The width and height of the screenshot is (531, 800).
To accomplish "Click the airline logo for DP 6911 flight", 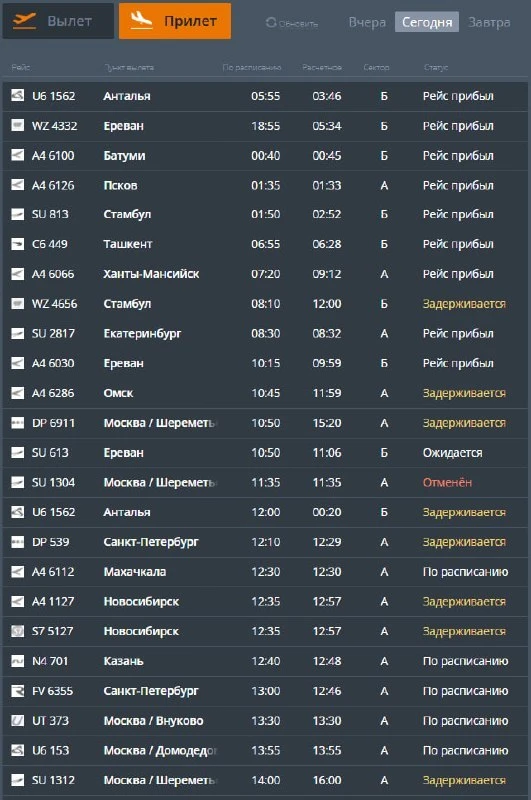I will (x=17, y=423).
